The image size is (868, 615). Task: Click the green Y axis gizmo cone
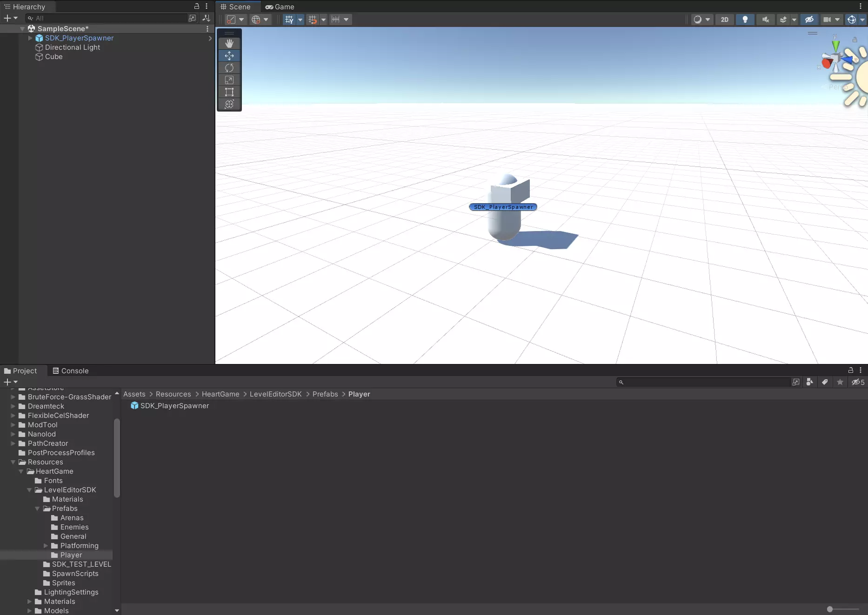click(x=836, y=45)
